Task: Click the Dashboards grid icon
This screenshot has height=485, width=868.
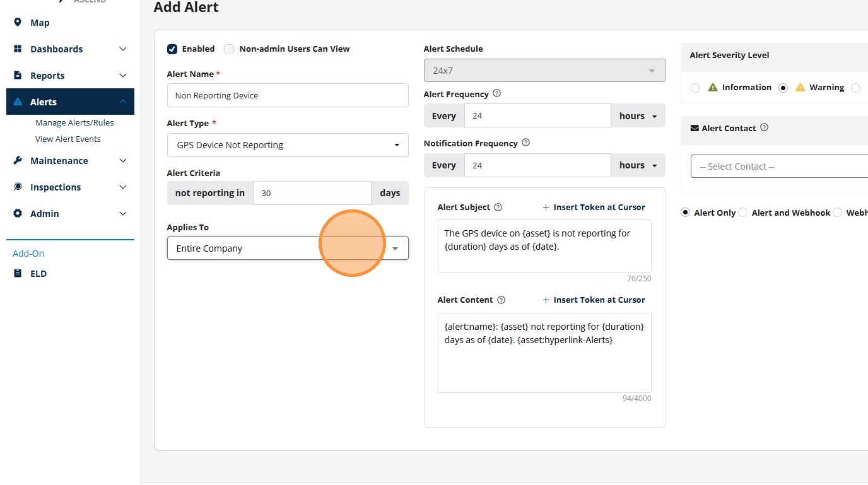Action: 18,49
